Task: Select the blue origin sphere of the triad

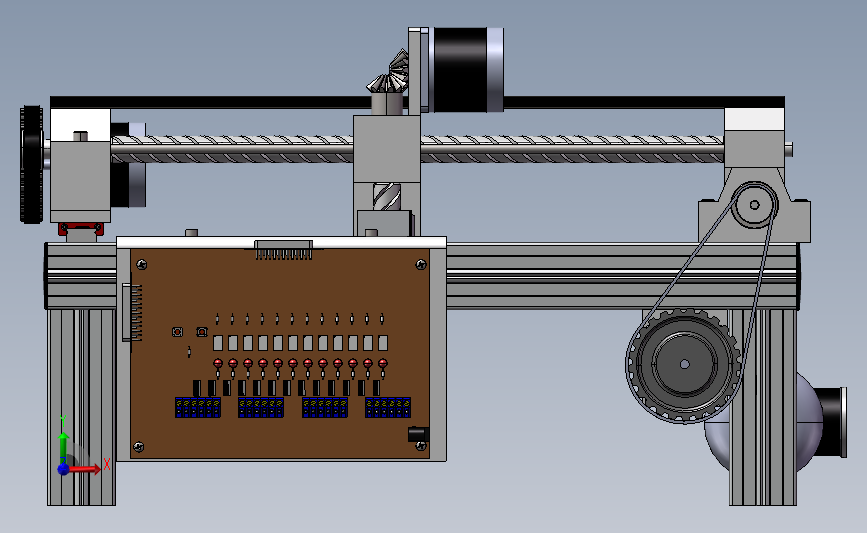Action: point(64,469)
